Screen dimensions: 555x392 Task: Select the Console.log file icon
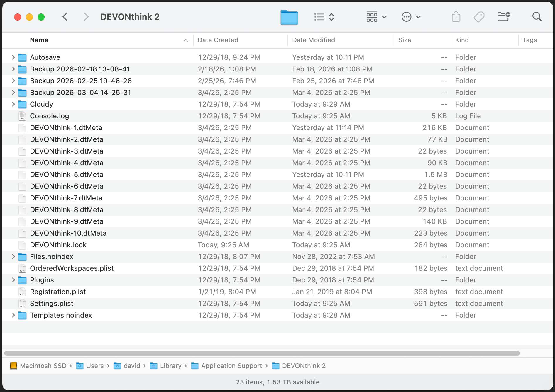(x=22, y=116)
